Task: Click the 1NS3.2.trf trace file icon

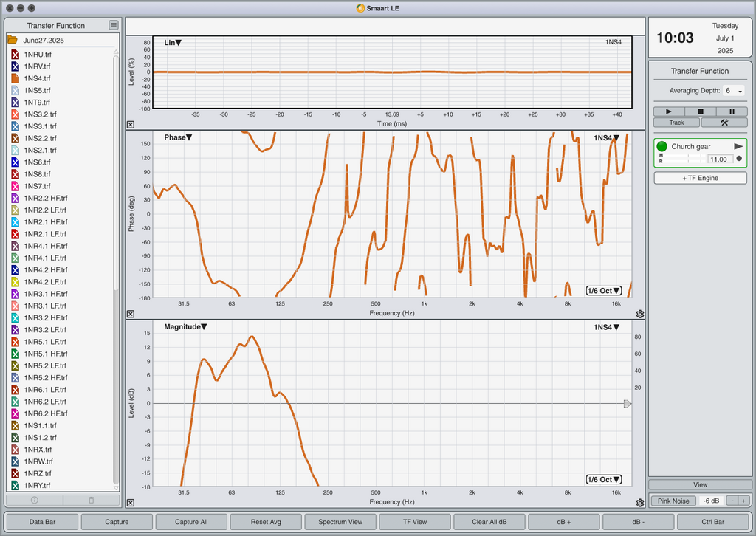Action: (x=15, y=114)
